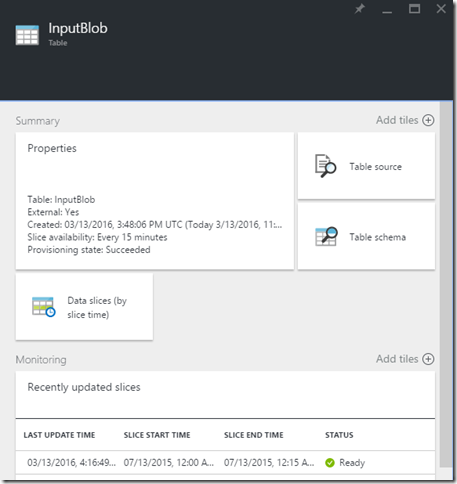
Task: Open Data slices (by slice time) tile
Action: tap(84, 307)
